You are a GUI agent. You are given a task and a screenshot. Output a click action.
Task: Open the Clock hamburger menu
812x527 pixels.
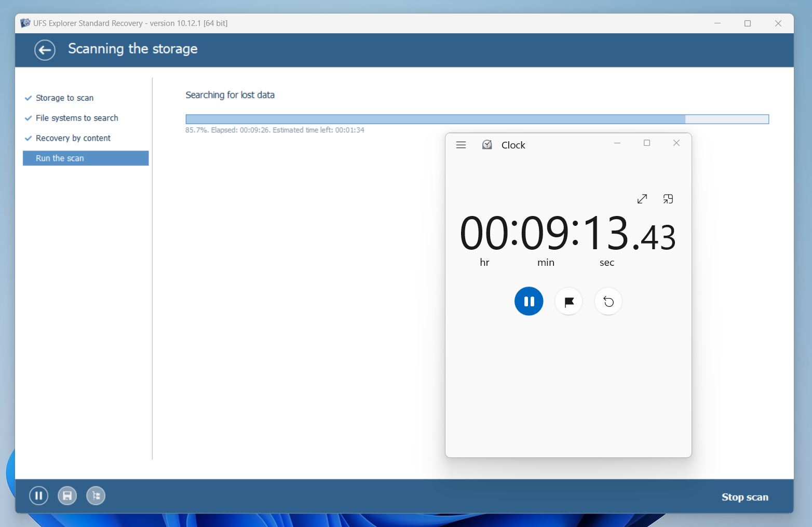point(461,145)
